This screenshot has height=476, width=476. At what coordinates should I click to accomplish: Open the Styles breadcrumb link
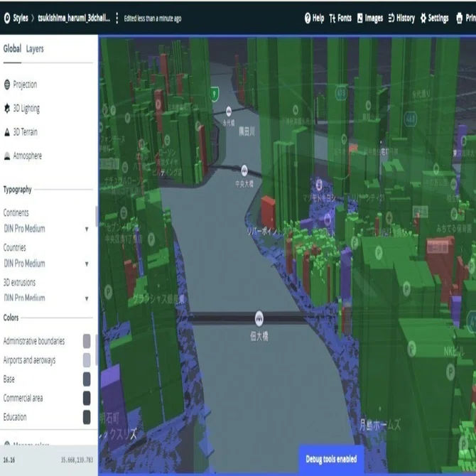[x=21, y=18]
